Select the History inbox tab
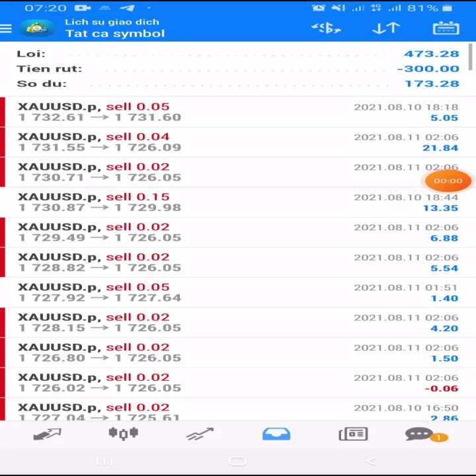This screenshot has height=476, width=476. click(276, 434)
